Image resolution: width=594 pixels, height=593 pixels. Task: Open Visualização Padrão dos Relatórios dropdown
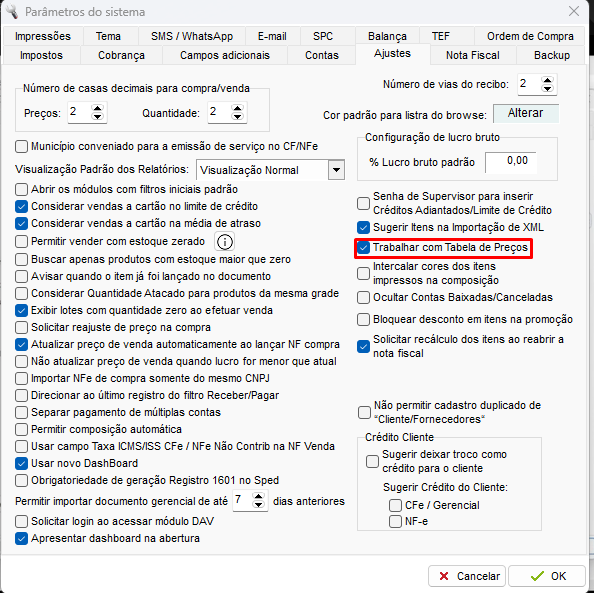(x=336, y=170)
